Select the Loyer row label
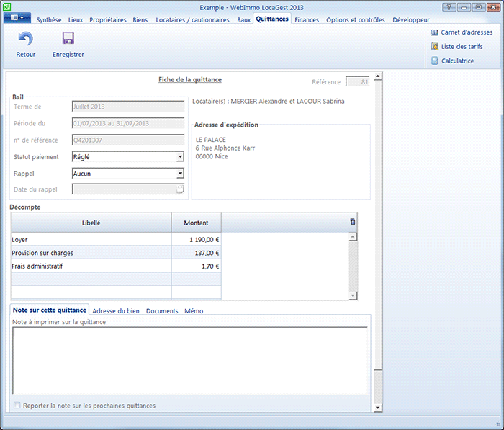Screen dimensions: 504x430 coord(19,240)
